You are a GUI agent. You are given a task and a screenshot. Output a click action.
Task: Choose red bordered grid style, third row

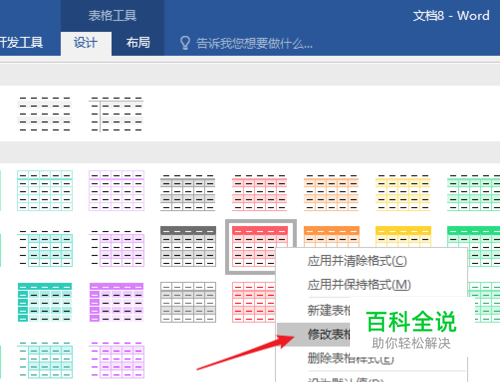coord(254,302)
